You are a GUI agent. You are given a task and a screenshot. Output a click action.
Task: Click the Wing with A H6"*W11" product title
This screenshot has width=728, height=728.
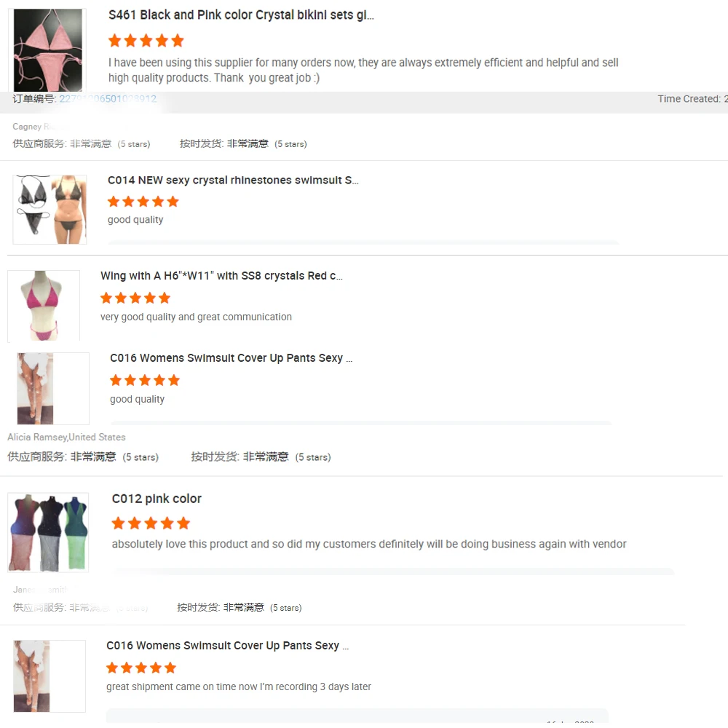[x=221, y=276]
